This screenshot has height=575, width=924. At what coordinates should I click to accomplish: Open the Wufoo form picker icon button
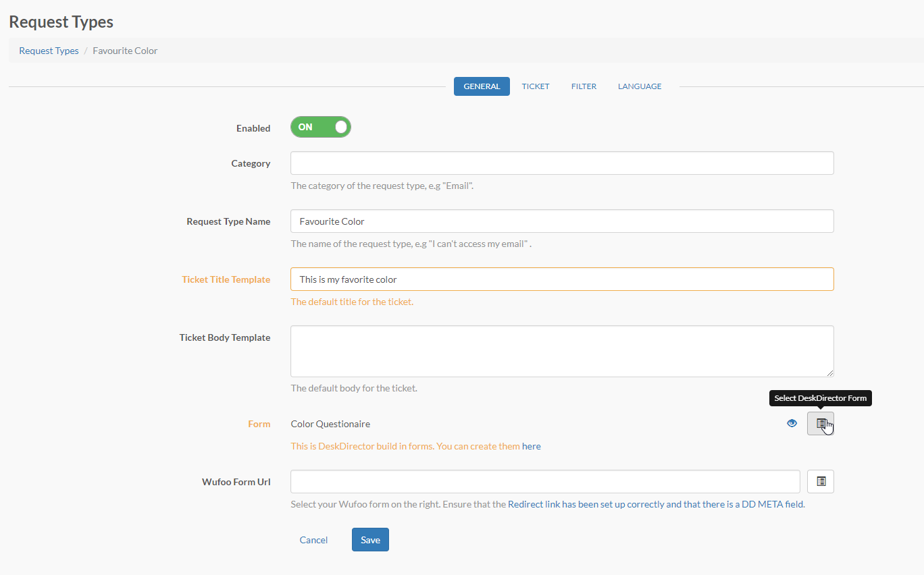click(x=821, y=482)
